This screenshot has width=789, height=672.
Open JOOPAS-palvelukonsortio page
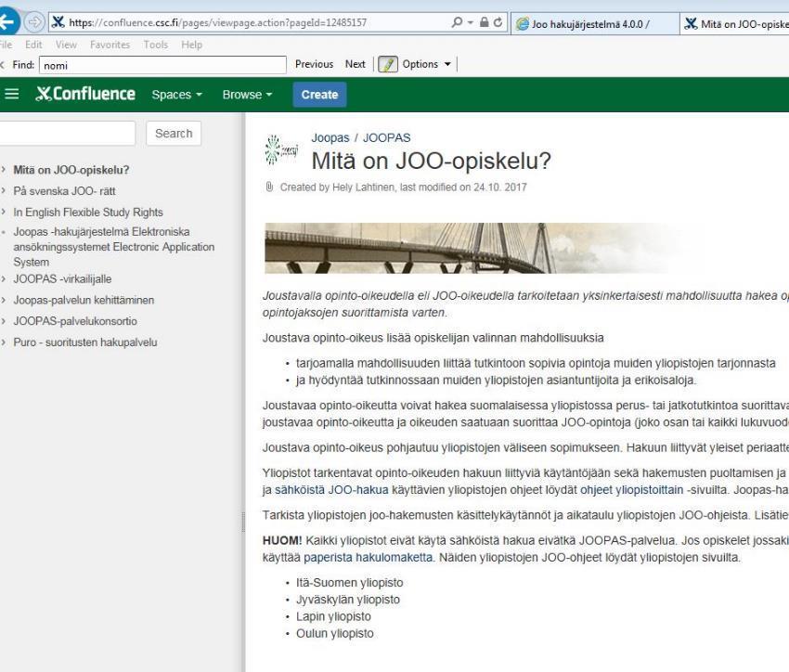(75, 321)
